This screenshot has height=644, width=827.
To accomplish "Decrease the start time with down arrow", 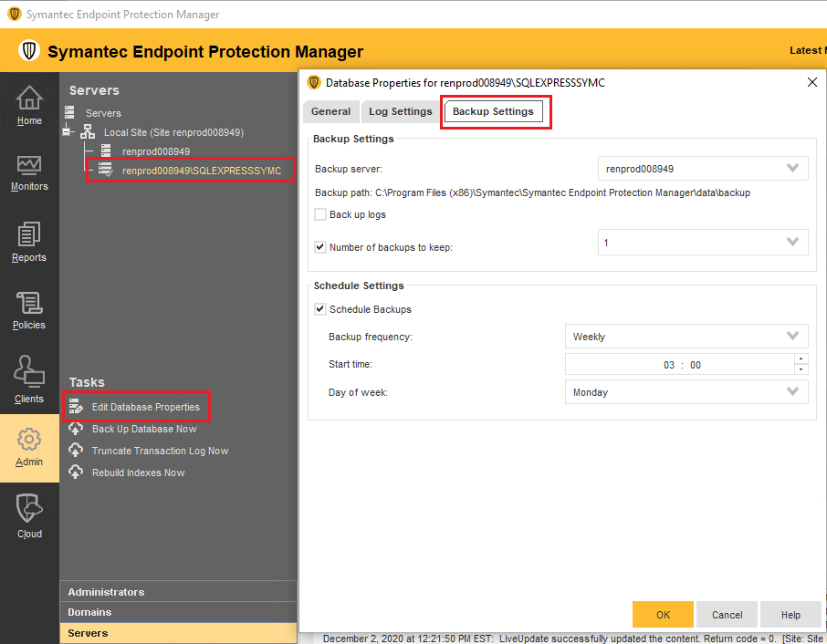I will 801,369.
